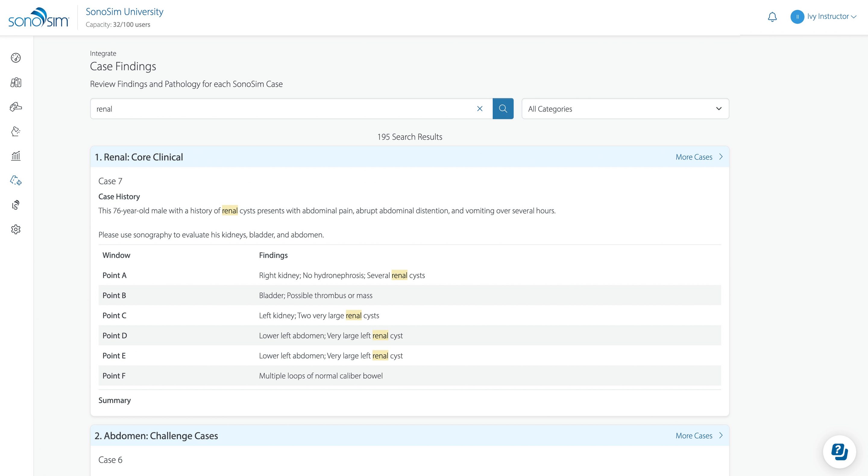The image size is (868, 476).
Task: Clear the search field with X
Action: pos(480,109)
